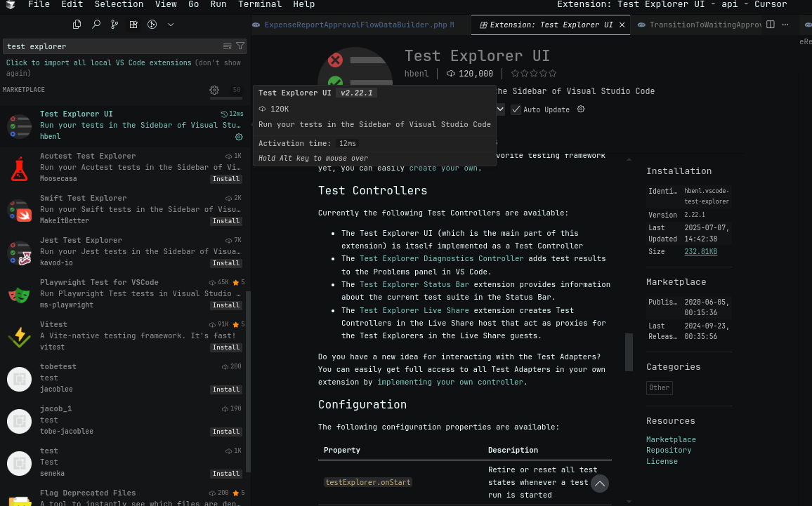Switch to ExpenseReportApprovalFlowDataBuilder.php tab

pos(355,25)
